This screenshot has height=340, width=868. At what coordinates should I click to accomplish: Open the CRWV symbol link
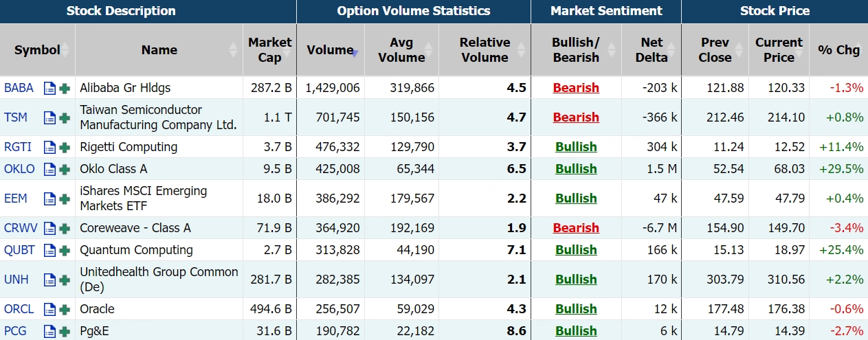point(21,228)
